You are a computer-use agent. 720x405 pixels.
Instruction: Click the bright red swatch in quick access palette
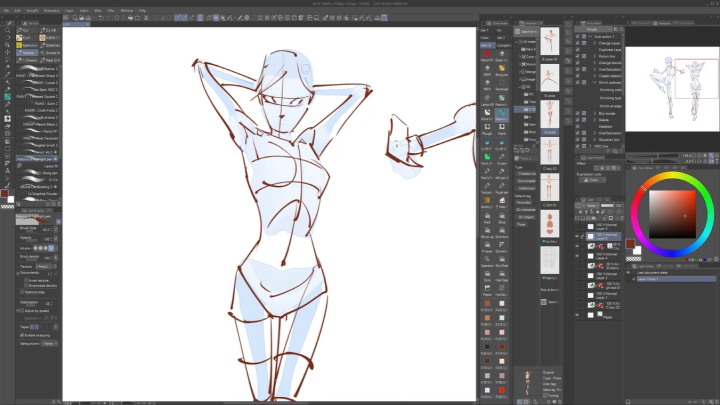[x=502, y=390]
